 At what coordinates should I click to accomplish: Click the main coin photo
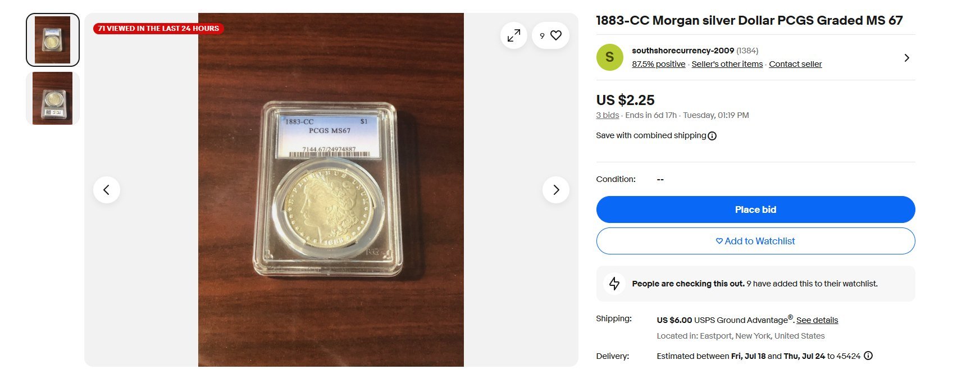[x=331, y=190]
